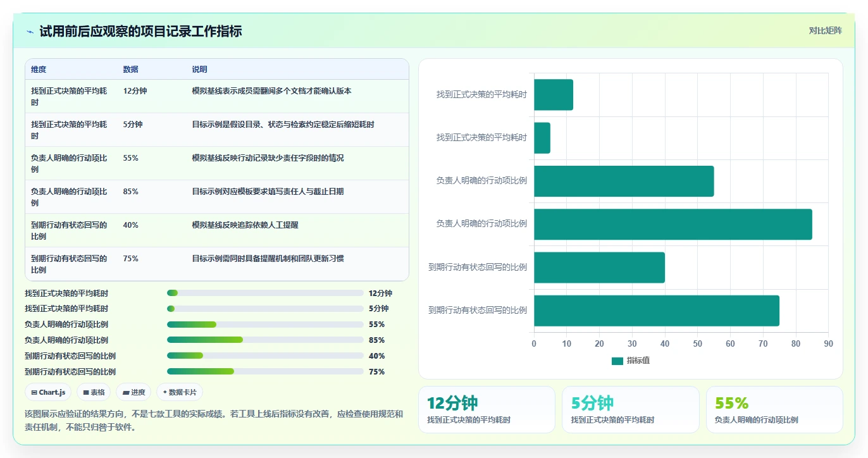Image resolution: width=868 pixels, height=458 pixels.
Task: Click the 90 tick on the chart x-axis
Action: tap(828, 343)
